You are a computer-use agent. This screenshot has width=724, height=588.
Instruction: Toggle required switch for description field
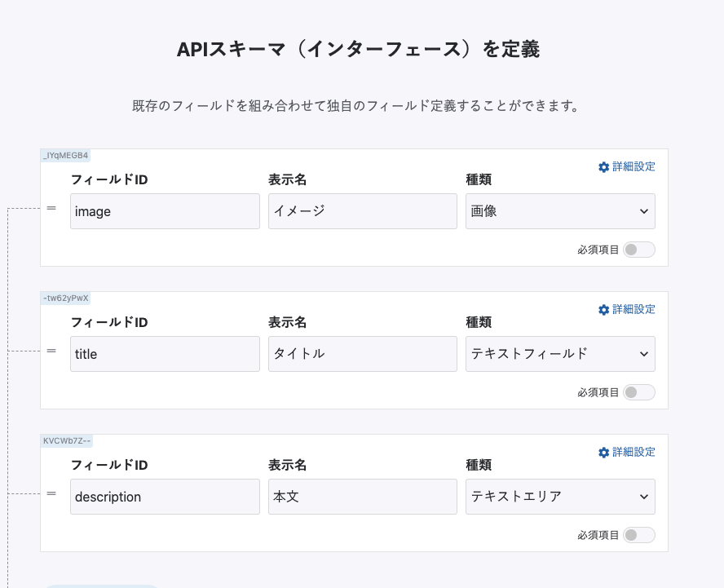(638, 535)
